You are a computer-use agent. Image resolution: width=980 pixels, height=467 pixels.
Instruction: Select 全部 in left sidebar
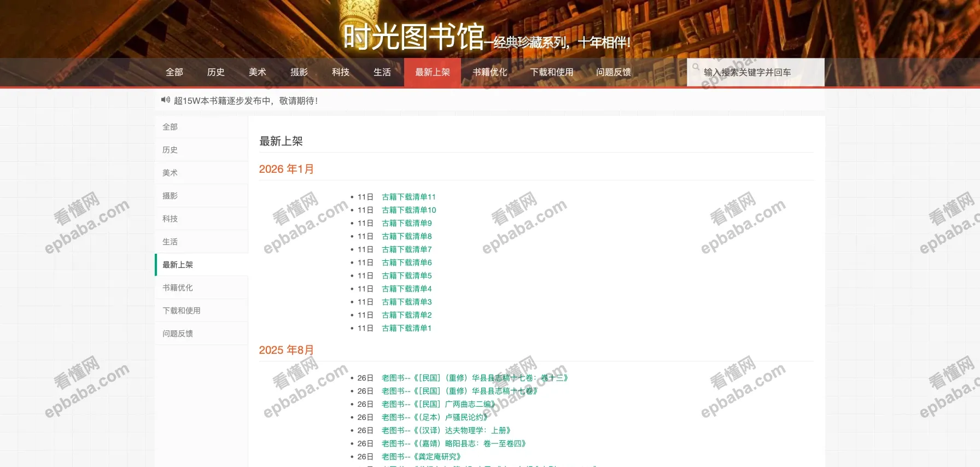click(201, 127)
